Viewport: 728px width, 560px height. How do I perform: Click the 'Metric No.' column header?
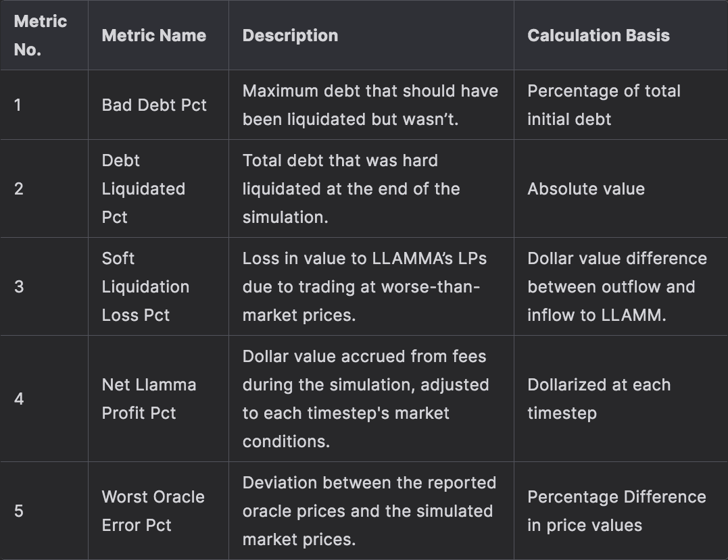point(41,35)
